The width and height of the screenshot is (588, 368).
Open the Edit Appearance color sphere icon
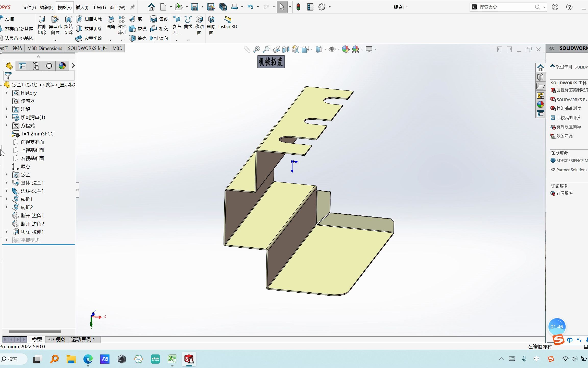(x=345, y=49)
